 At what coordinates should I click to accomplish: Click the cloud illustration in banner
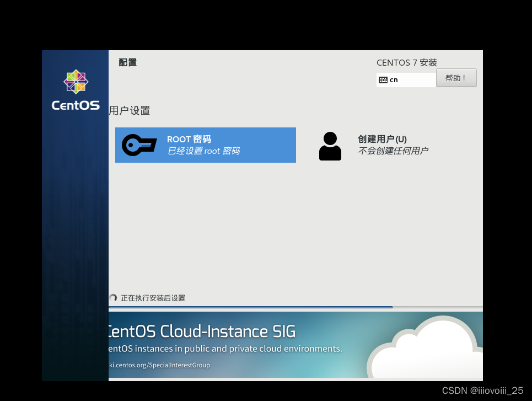pyautogui.click(x=426, y=347)
